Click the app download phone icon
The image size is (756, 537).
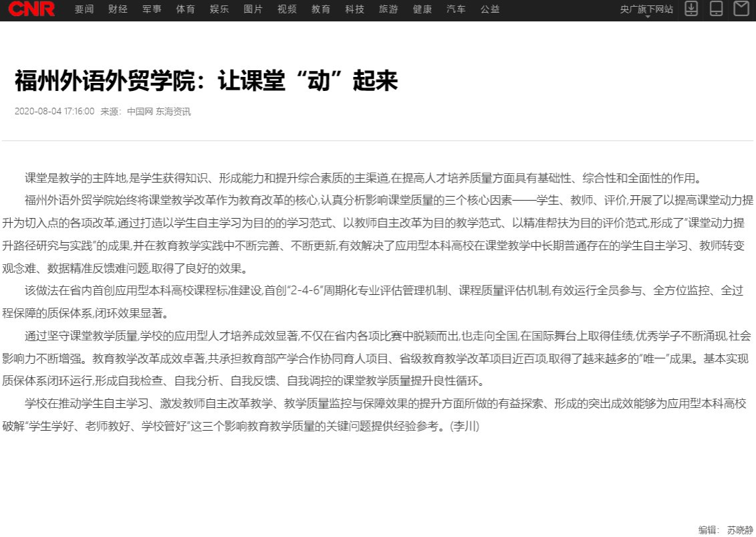tap(691, 9)
